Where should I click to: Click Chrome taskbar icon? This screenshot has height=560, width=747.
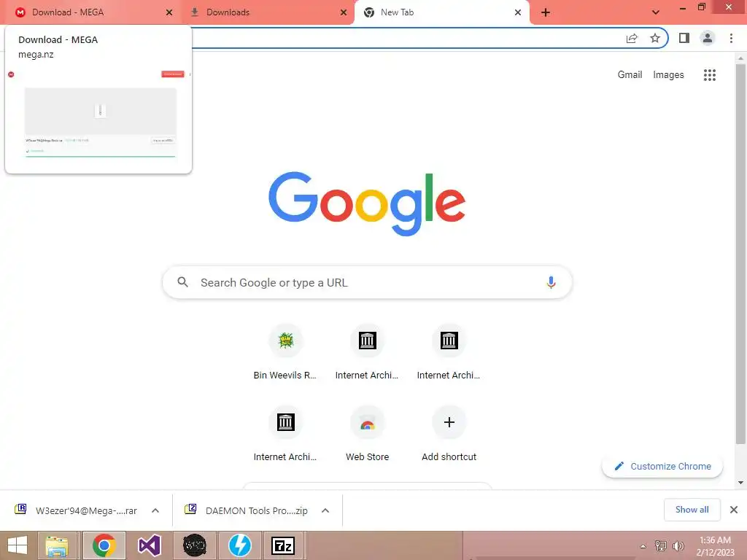[104, 545]
